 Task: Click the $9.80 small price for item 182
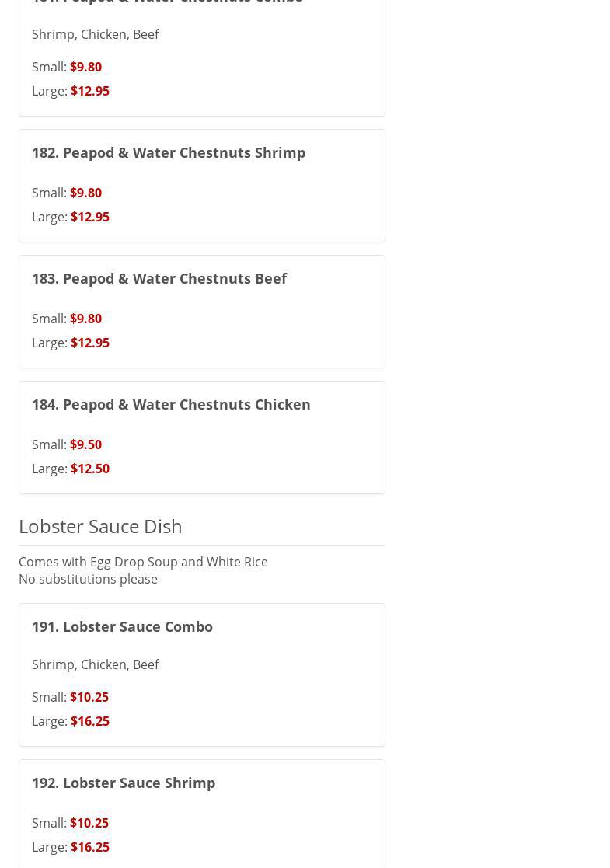(85, 193)
